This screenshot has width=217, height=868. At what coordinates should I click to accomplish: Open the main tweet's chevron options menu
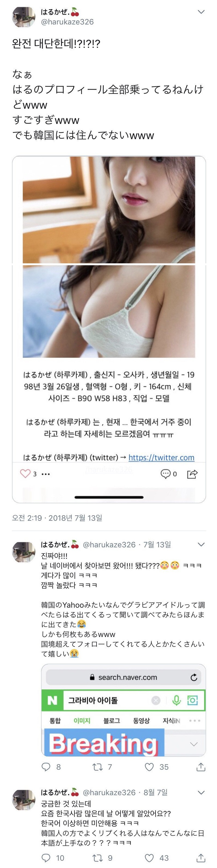click(x=201, y=12)
